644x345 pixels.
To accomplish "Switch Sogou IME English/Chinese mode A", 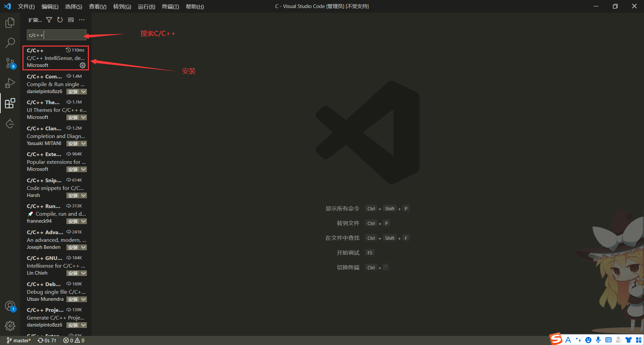I will pos(568,340).
